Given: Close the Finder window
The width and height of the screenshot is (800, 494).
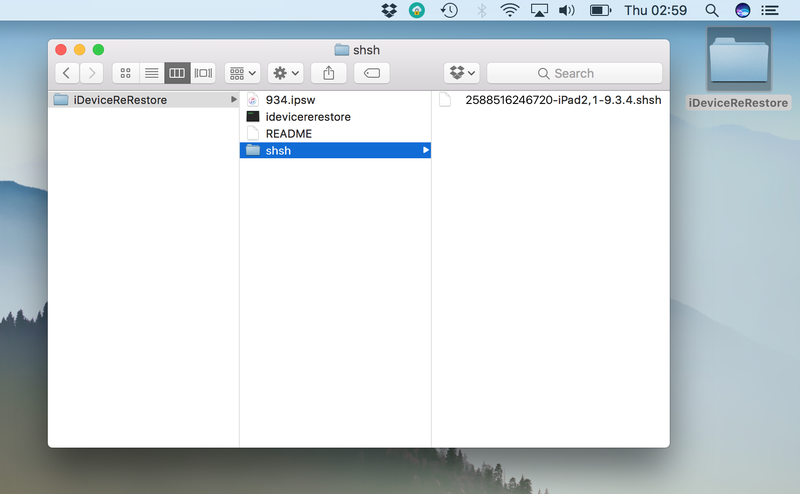Looking at the screenshot, I should pos(61,50).
